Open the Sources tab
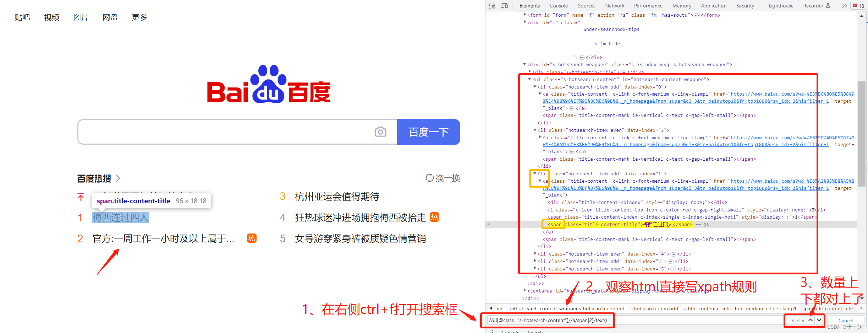Screen dimensions: 868x333 (587, 6)
